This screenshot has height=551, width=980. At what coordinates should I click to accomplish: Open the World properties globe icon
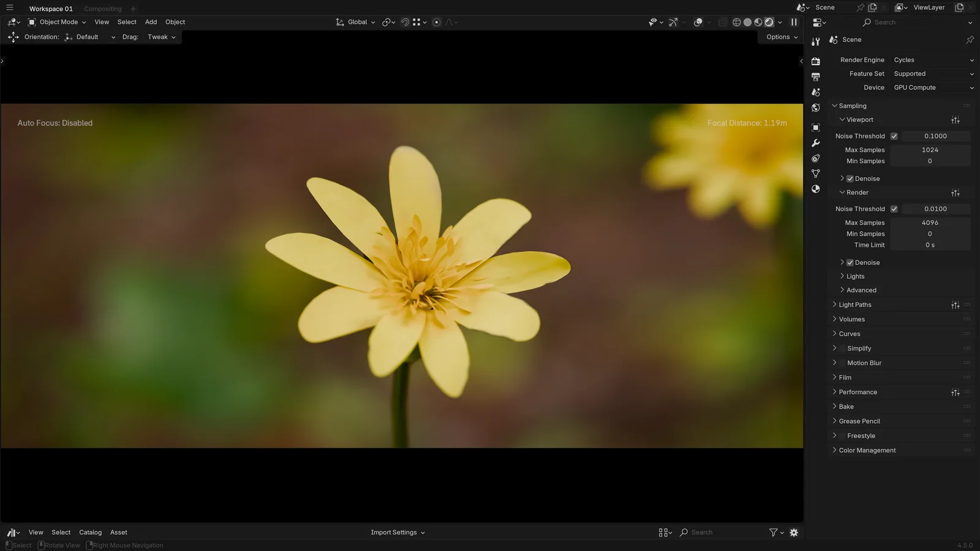(x=815, y=108)
